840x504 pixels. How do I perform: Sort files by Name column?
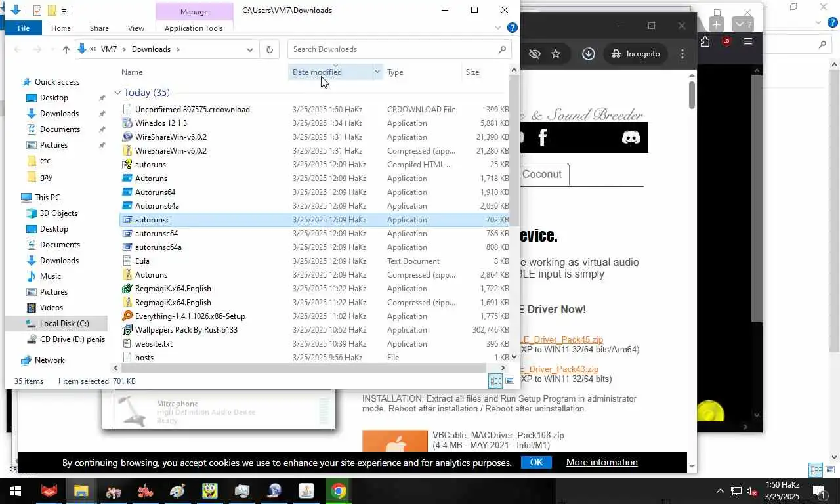coord(132,72)
